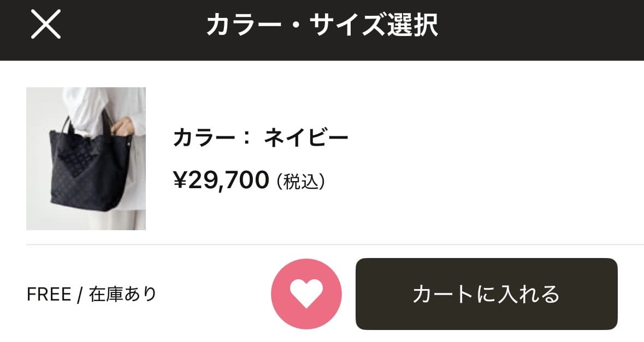
Task: Tap the FREE size label
Action: tap(49, 295)
